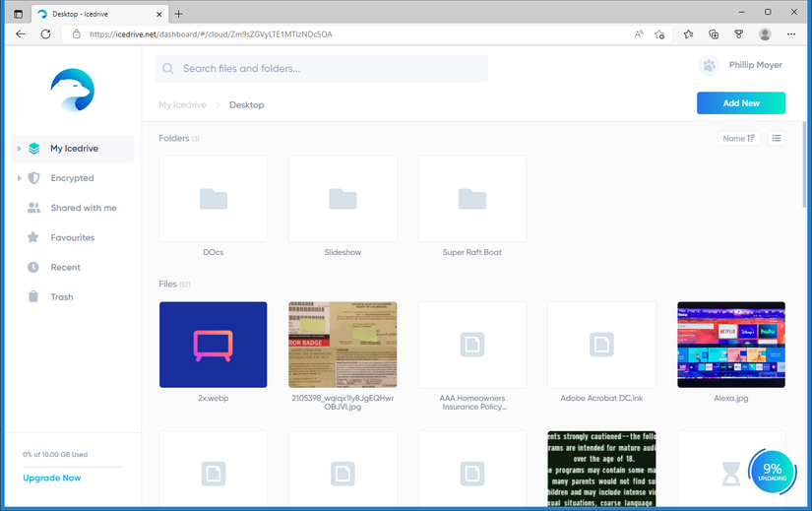Image resolution: width=812 pixels, height=511 pixels.
Task: Open browser essentials icon
Action: (x=739, y=34)
